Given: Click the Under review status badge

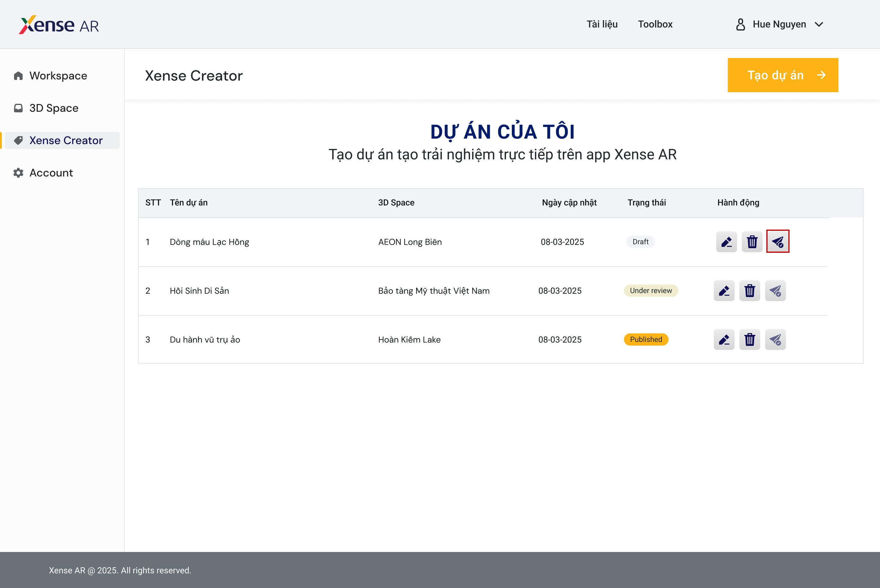Looking at the screenshot, I should pyautogui.click(x=650, y=291).
